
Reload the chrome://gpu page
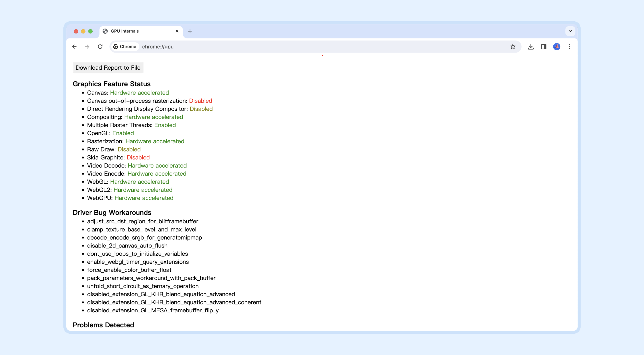click(100, 47)
